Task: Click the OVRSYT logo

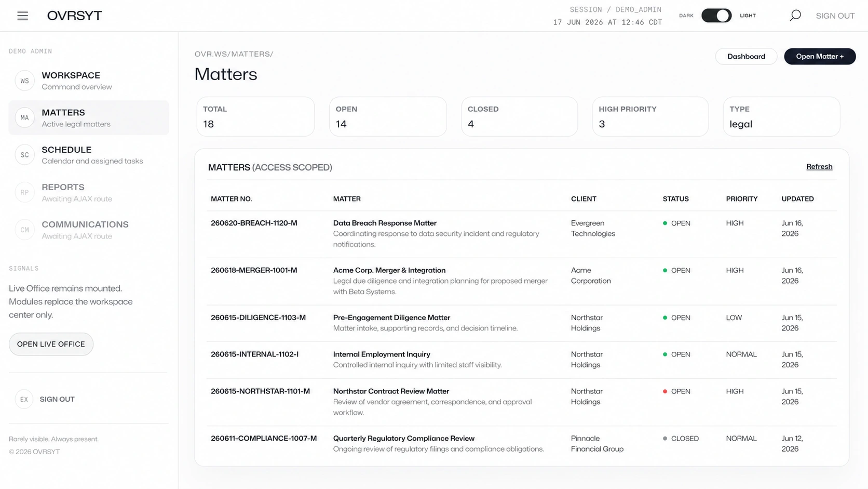Action: point(74,16)
